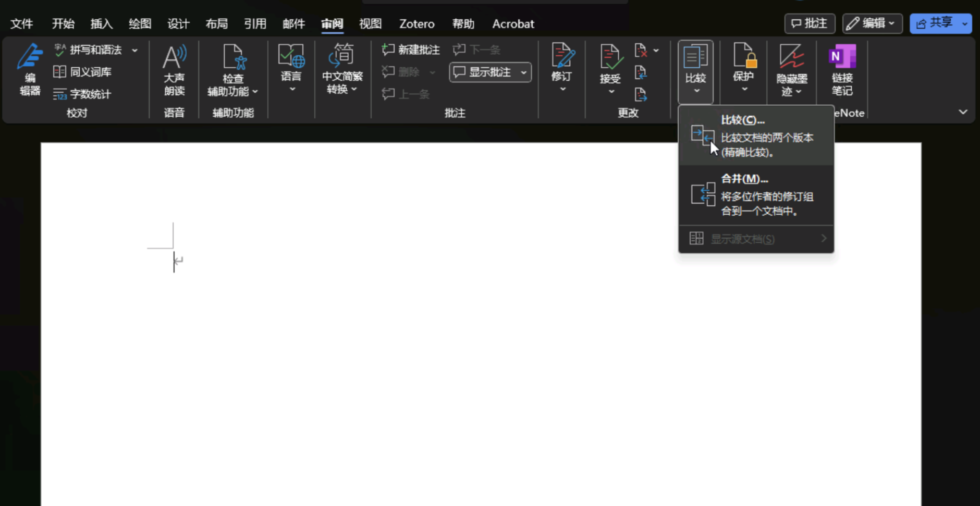The height and width of the screenshot is (506, 980).
Task: Choose 合并(M)... combine revisions option
Action: [756, 195]
